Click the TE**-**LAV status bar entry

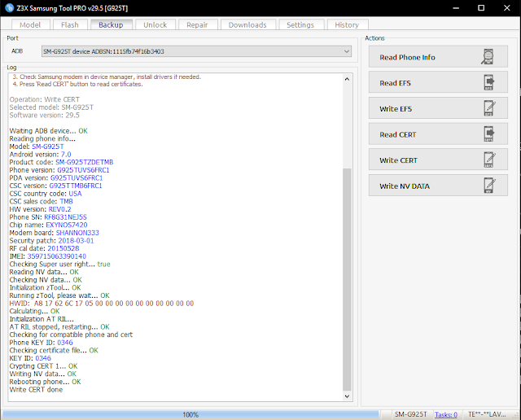(x=487, y=414)
